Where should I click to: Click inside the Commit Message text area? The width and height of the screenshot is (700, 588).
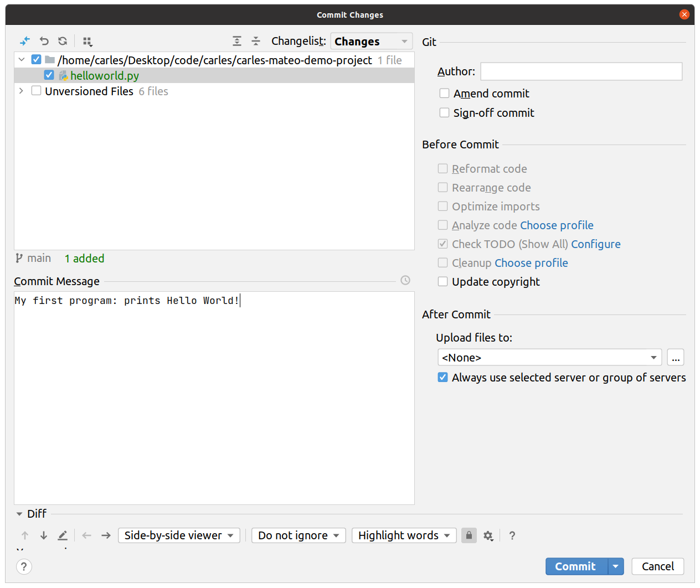tap(214, 398)
